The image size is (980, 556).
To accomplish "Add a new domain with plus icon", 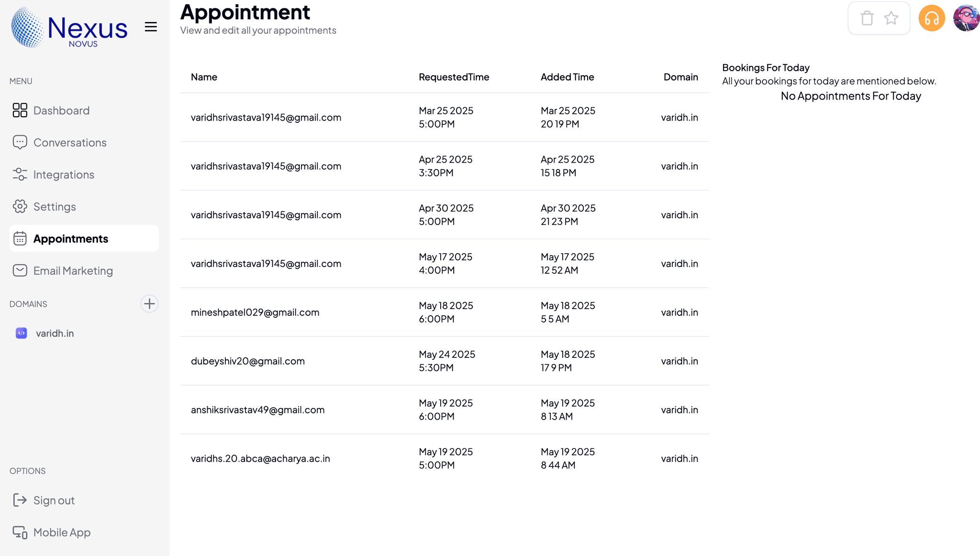I will [x=149, y=304].
